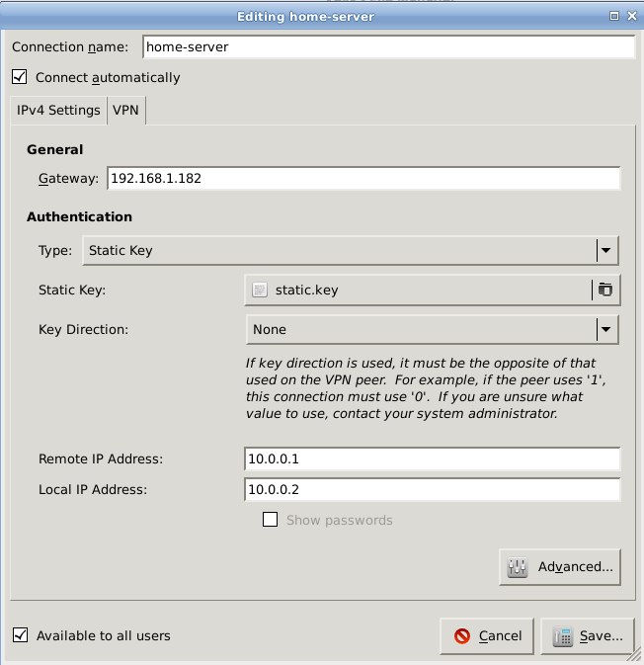Click the icon on the Save button
This screenshot has width=644, height=665.
pos(563,636)
